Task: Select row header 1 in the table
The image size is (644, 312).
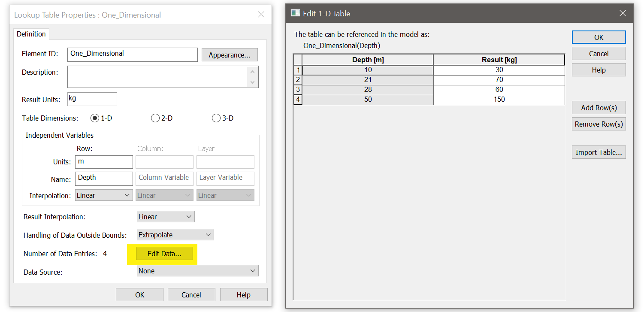Action: coord(298,70)
